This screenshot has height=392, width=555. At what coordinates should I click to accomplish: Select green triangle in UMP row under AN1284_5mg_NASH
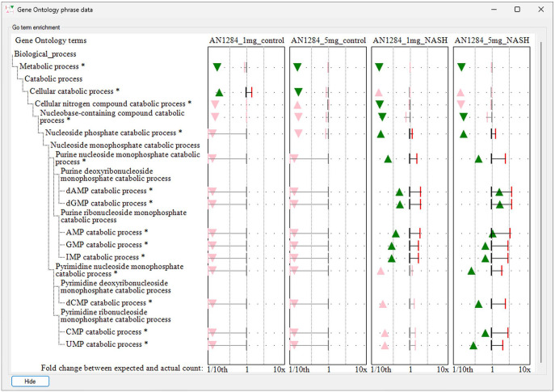point(473,346)
